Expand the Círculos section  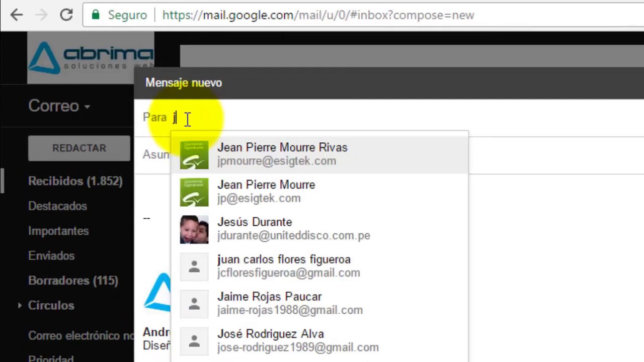tap(51, 305)
